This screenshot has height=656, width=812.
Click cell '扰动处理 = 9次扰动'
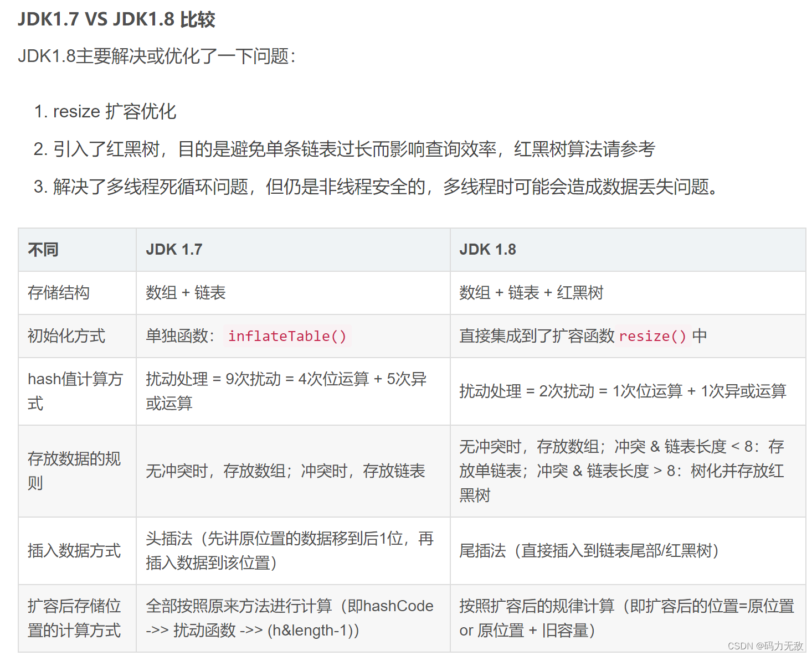293,391
